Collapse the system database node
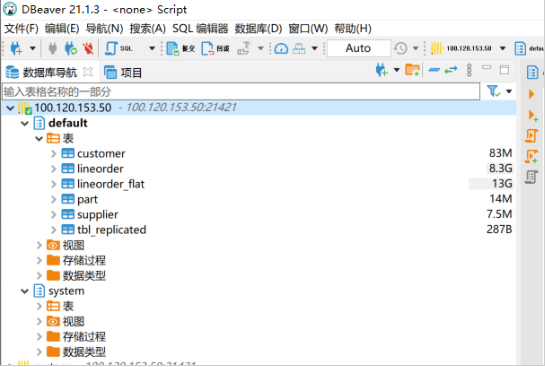 (x=24, y=291)
